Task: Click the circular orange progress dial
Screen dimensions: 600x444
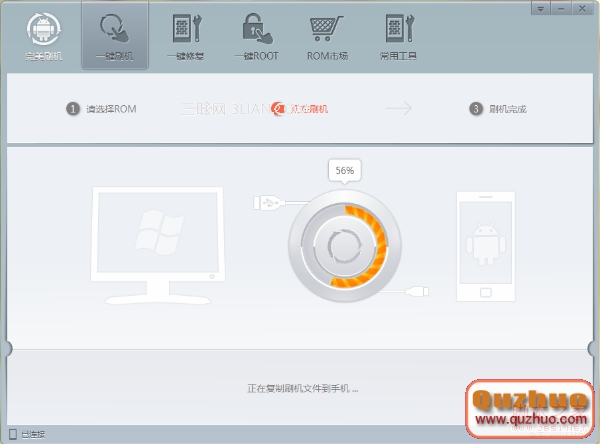Action: tap(345, 246)
